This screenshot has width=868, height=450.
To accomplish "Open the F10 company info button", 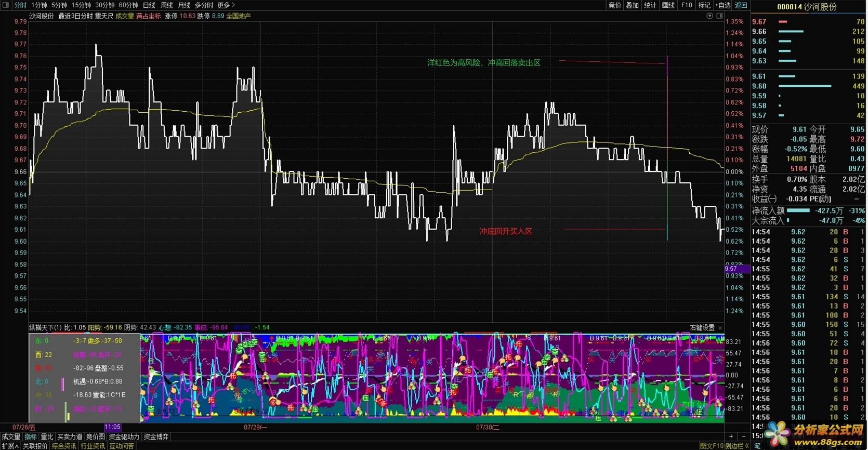I will pyautogui.click(x=687, y=5).
